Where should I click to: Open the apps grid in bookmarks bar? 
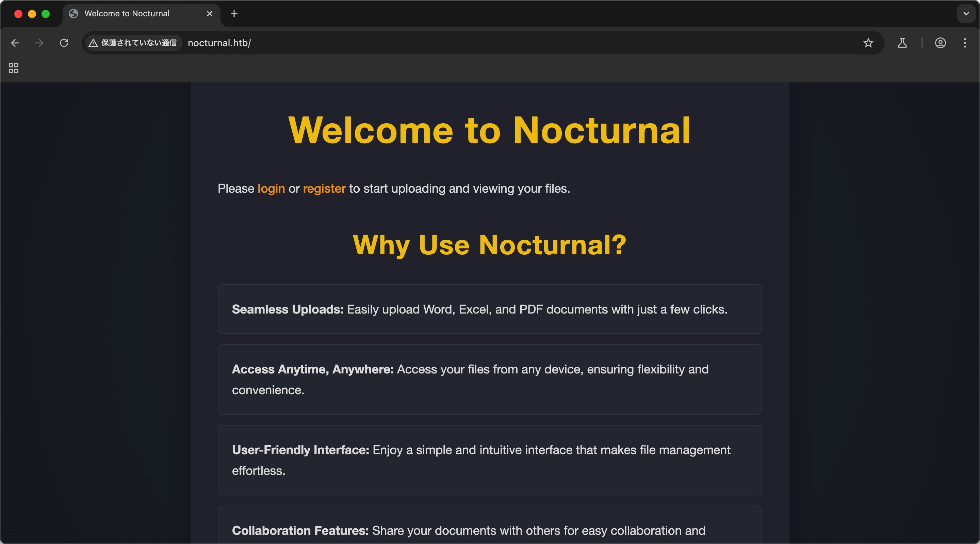point(14,68)
